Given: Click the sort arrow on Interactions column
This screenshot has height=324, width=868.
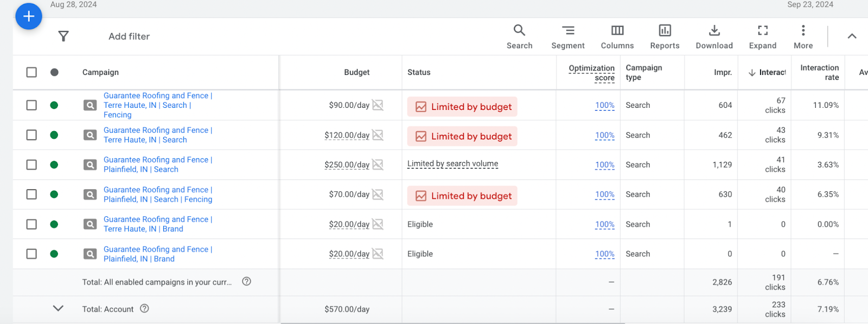Looking at the screenshot, I should pyautogui.click(x=752, y=73).
